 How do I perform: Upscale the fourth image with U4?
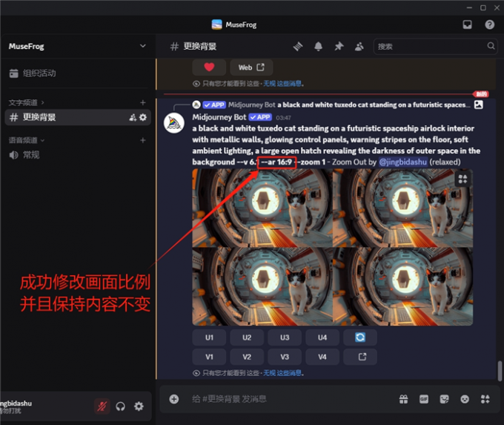coord(322,337)
